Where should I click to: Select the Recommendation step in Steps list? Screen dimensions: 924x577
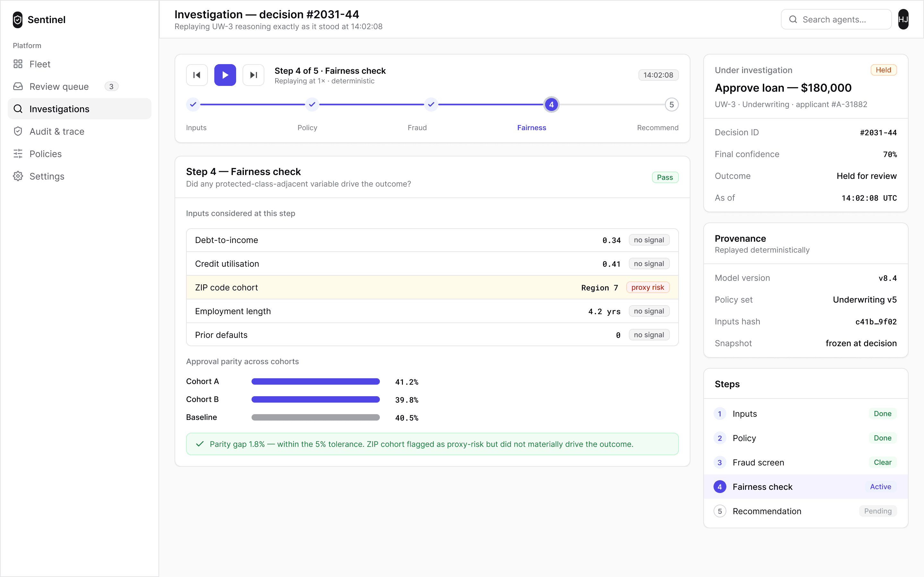(806, 511)
